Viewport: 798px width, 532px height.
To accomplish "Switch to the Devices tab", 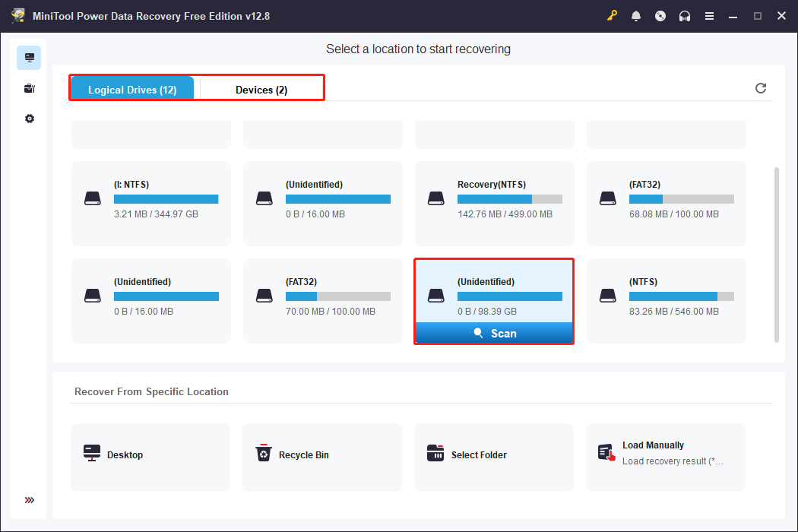I will pos(260,89).
